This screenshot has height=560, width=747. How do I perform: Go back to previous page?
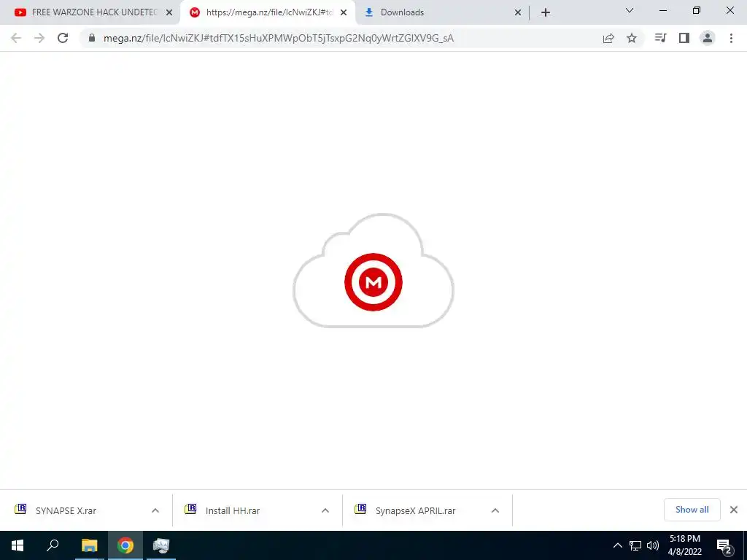[16, 38]
